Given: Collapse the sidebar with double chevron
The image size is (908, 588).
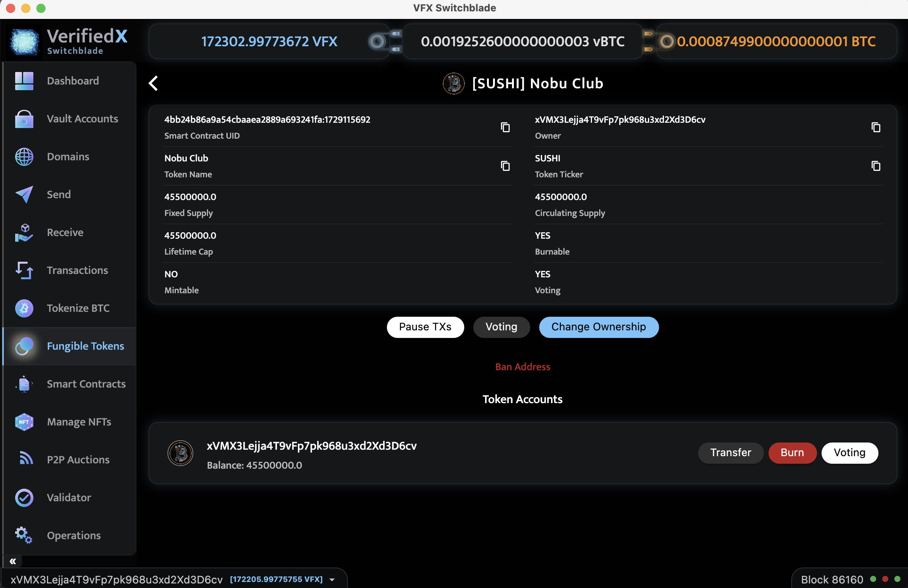Looking at the screenshot, I should pos(13,561).
